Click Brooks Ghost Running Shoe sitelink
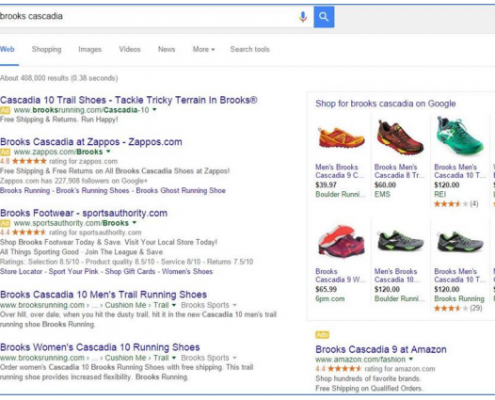The image size is (495, 400). point(181,190)
